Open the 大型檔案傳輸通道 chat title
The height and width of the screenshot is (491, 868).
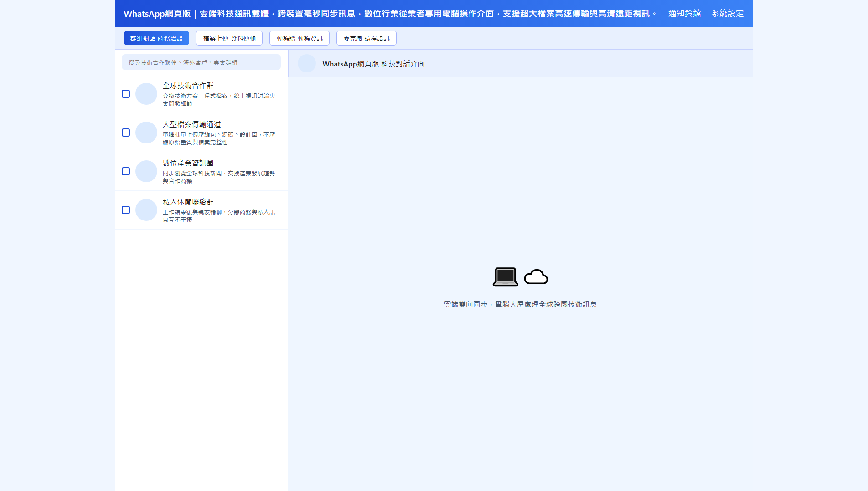(191, 124)
